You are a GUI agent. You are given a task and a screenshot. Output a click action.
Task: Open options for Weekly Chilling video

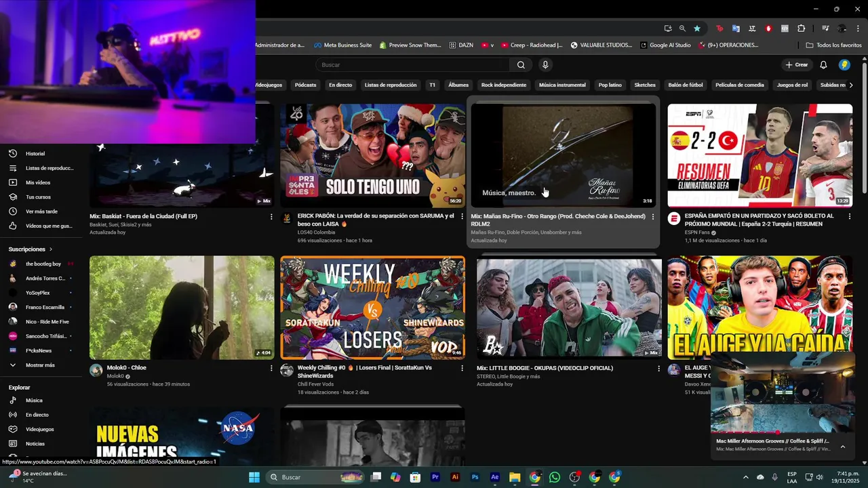click(x=462, y=369)
